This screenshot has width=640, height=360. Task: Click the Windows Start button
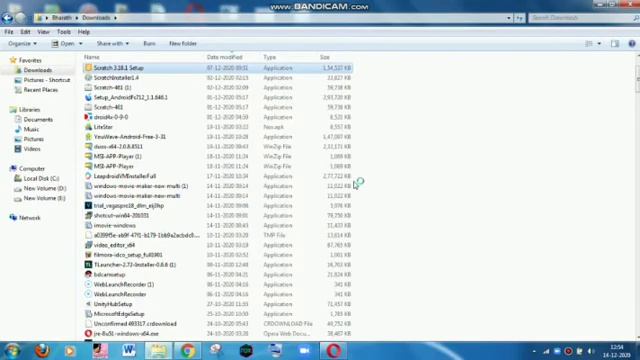(x=13, y=351)
